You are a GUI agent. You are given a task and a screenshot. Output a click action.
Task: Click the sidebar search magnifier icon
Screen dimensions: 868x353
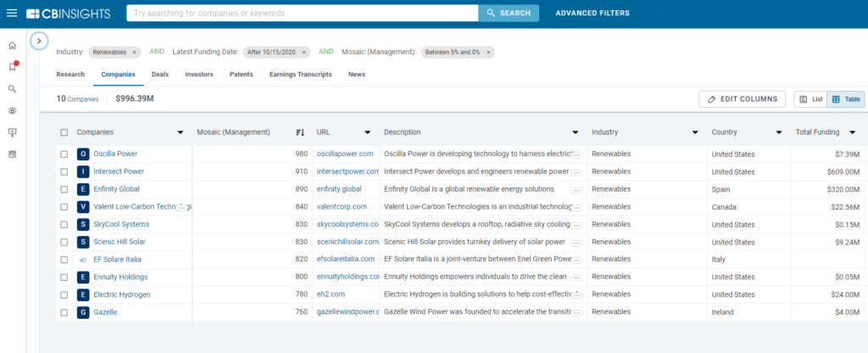pos(12,88)
